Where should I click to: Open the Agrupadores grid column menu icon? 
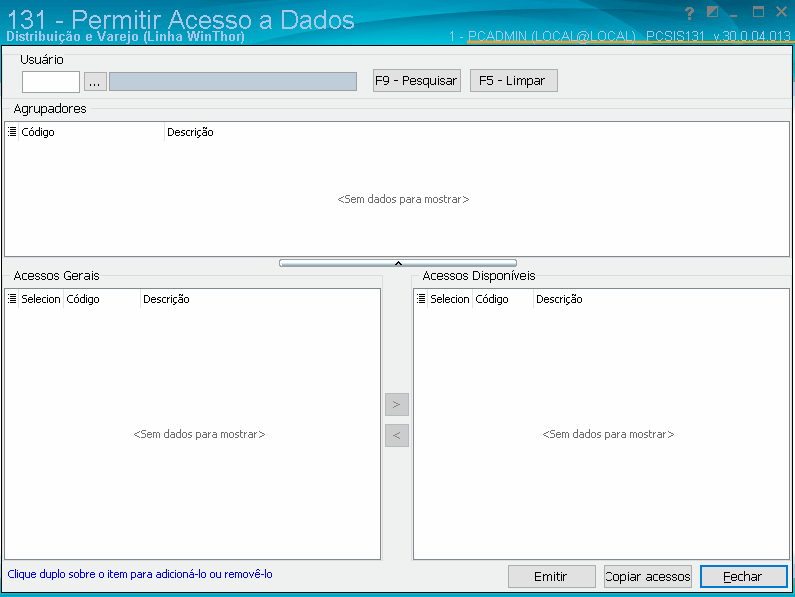tap(12, 132)
